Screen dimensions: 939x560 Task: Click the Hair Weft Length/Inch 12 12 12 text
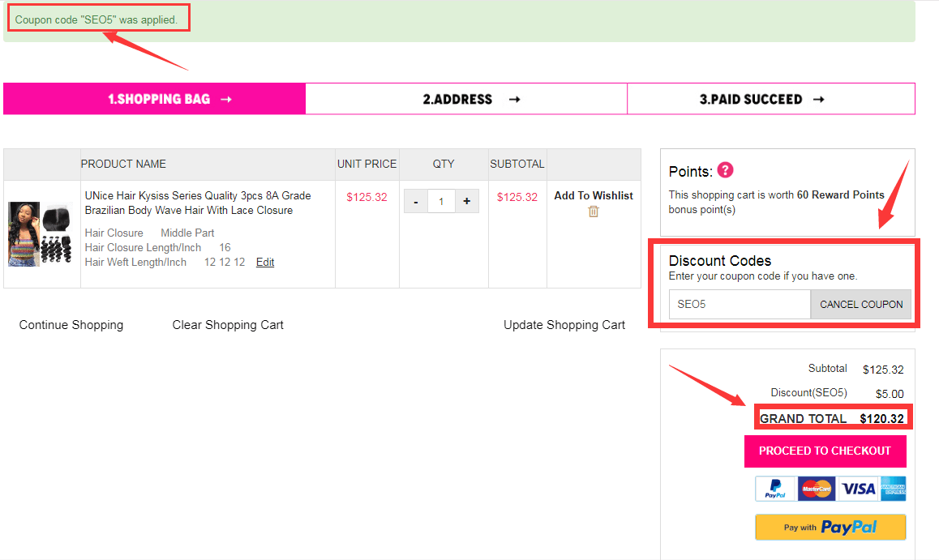pyautogui.click(x=165, y=262)
